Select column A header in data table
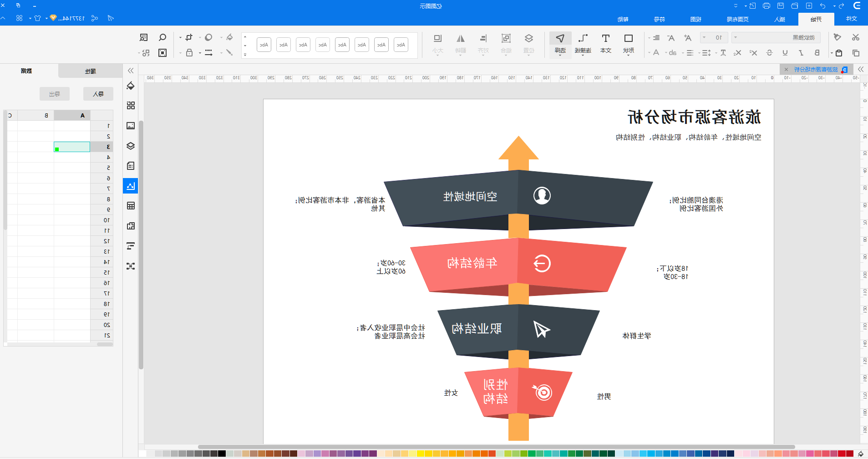The image size is (868, 459). click(72, 115)
